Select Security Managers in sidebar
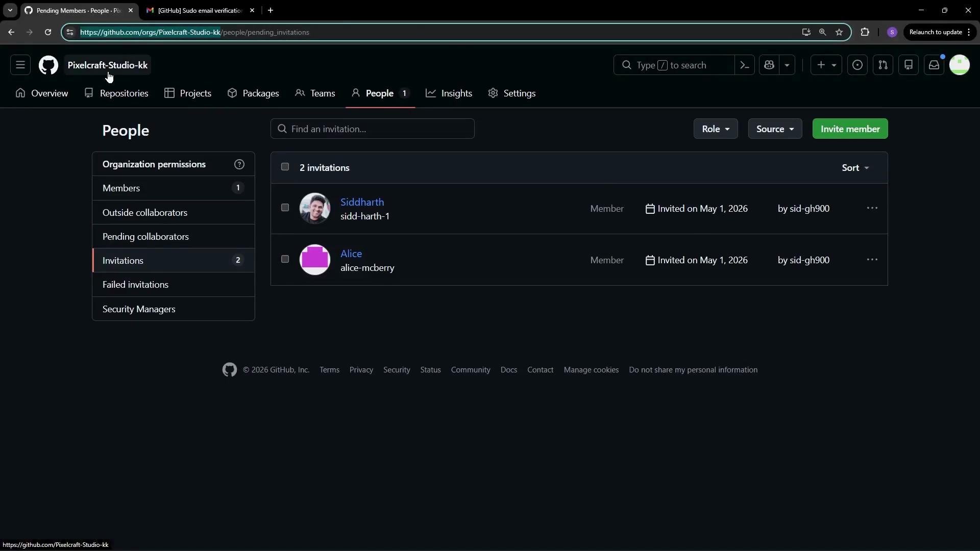980x551 pixels. coord(174,309)
